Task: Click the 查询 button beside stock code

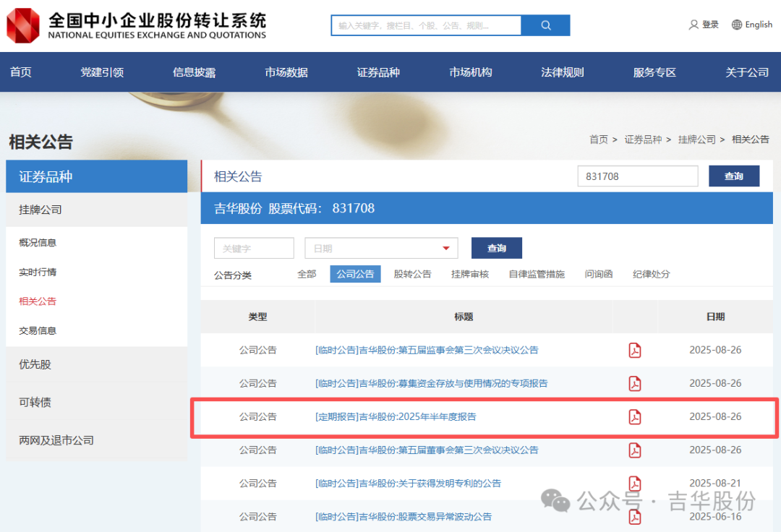Action: [733, 176]
